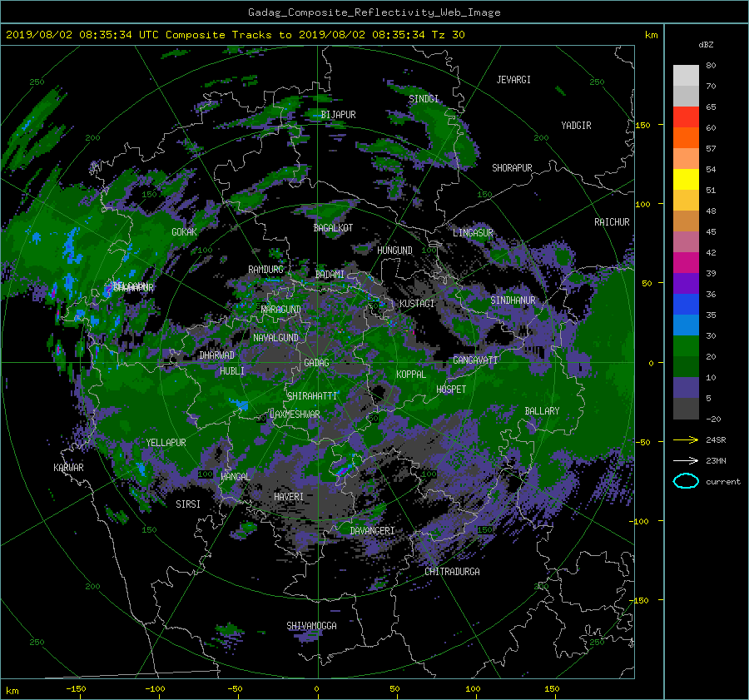Select the LAXMESHWAR label
Screen dimensions: 749x700
295,415
